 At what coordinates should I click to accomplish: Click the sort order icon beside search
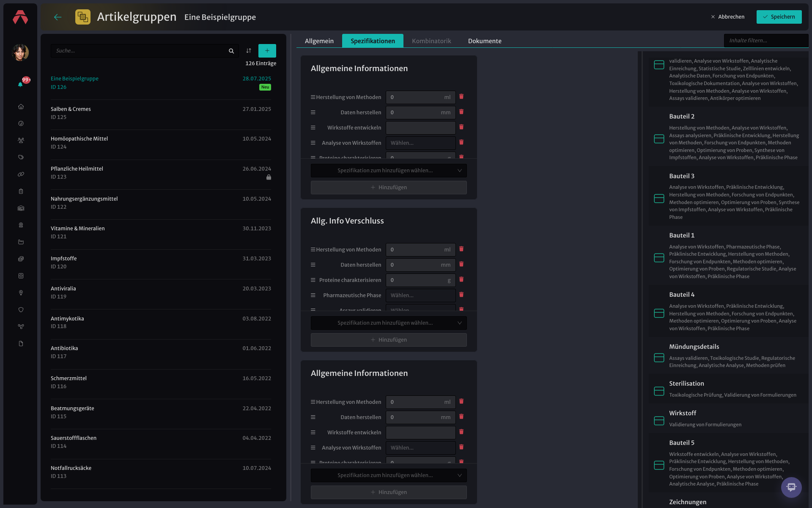pos(249,51)
